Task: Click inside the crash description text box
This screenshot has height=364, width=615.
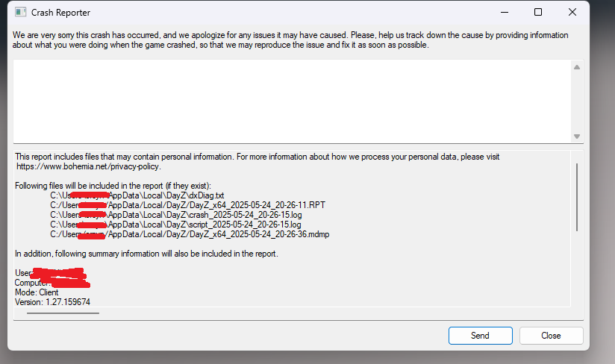Action: pos(293,101)
